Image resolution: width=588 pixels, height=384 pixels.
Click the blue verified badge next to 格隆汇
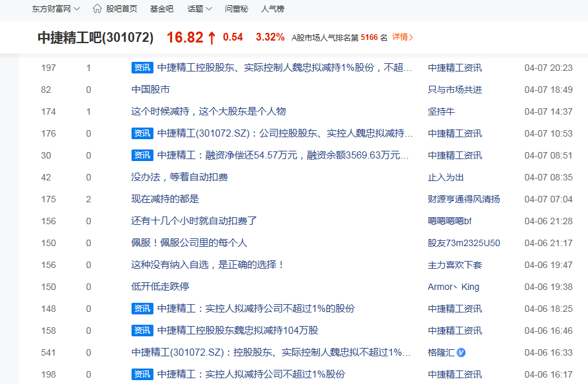[461, 352]
